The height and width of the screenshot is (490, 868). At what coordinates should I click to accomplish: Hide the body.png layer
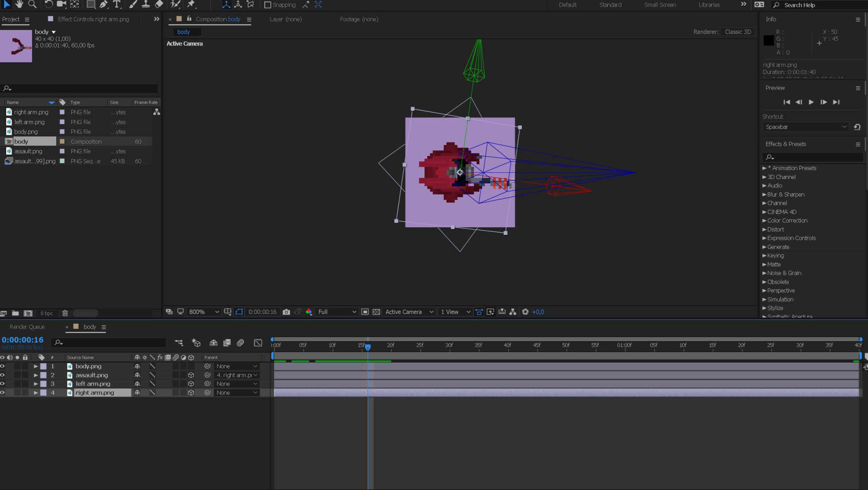click(x=3, y=366)
